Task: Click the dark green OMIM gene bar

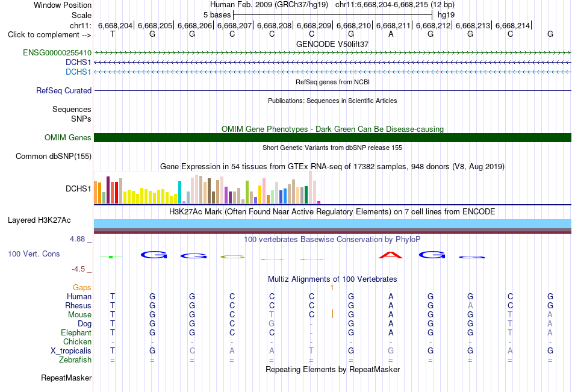Action: pos(333,138)
